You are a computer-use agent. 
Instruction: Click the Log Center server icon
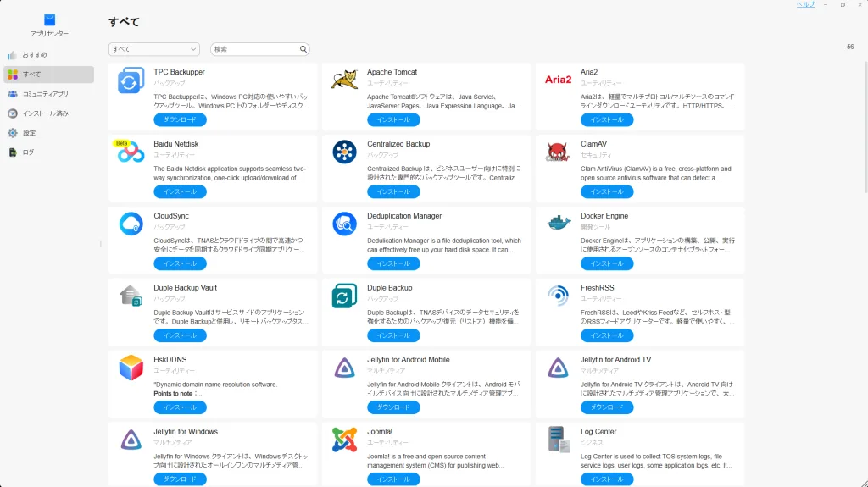click(x=558, y=440)
